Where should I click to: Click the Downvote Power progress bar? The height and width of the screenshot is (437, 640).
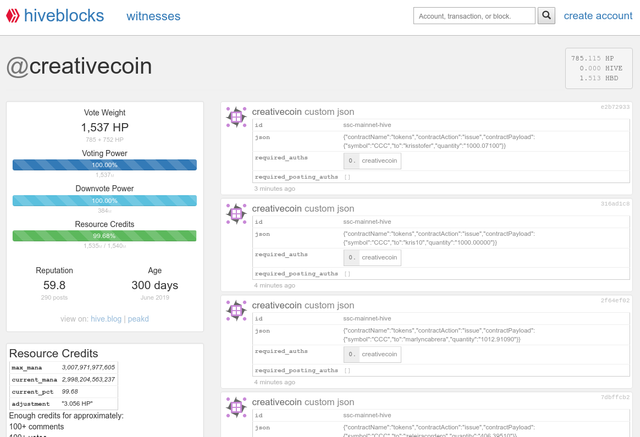pyautogui.click(x=105, y=200)
